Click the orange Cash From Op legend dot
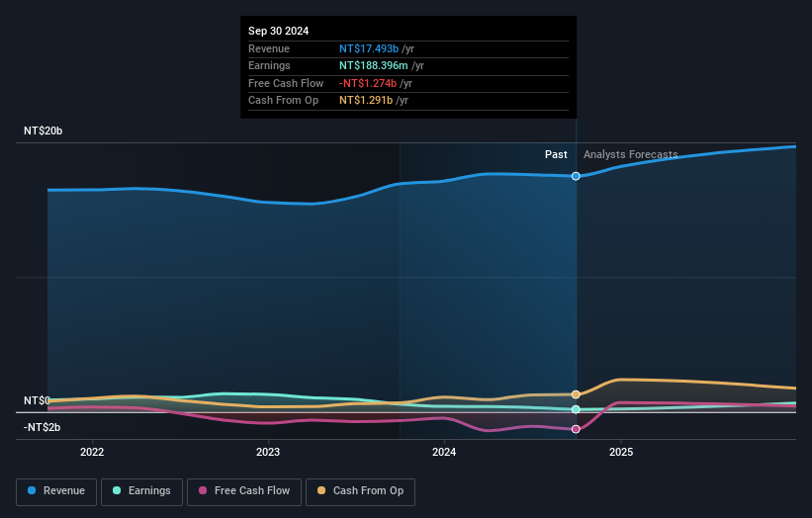 coord(321,490)
